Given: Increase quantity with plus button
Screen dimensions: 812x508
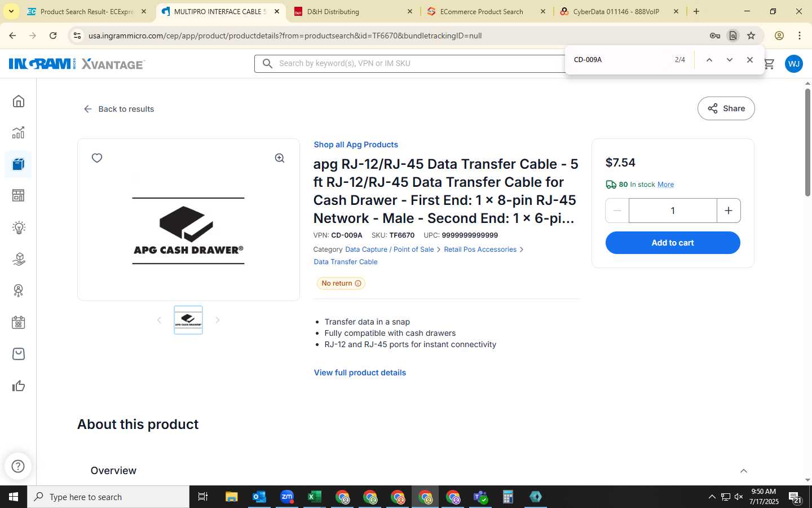Looking at the screenshot, I should pos(729,211).
